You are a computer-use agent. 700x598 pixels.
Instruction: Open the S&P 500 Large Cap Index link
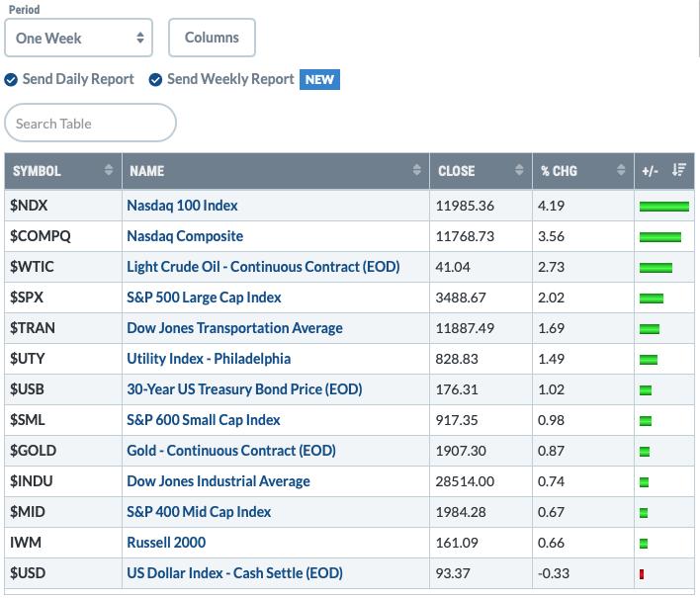(204, 298)
